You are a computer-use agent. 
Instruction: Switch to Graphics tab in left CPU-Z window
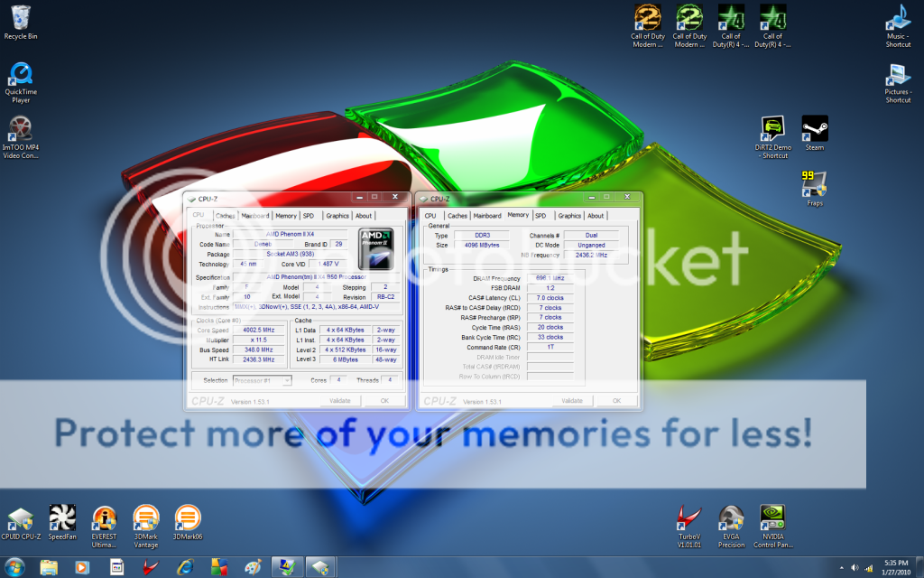[337, 216]
